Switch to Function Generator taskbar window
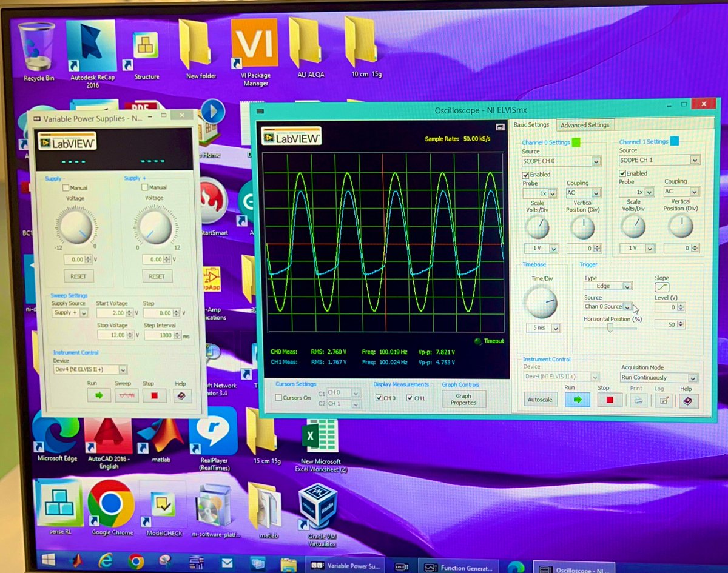This screenshot has width=728, height=573. coord(459,568)
